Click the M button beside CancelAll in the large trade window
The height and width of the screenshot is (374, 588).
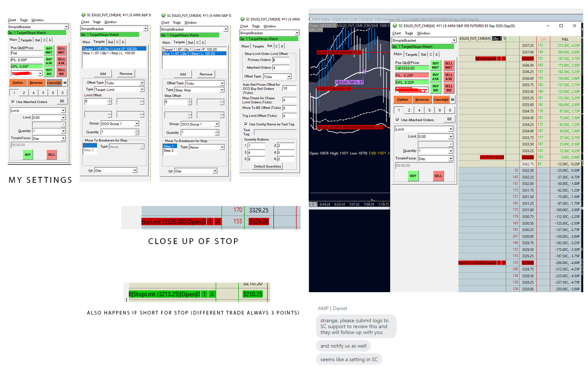tap(452, 99)
